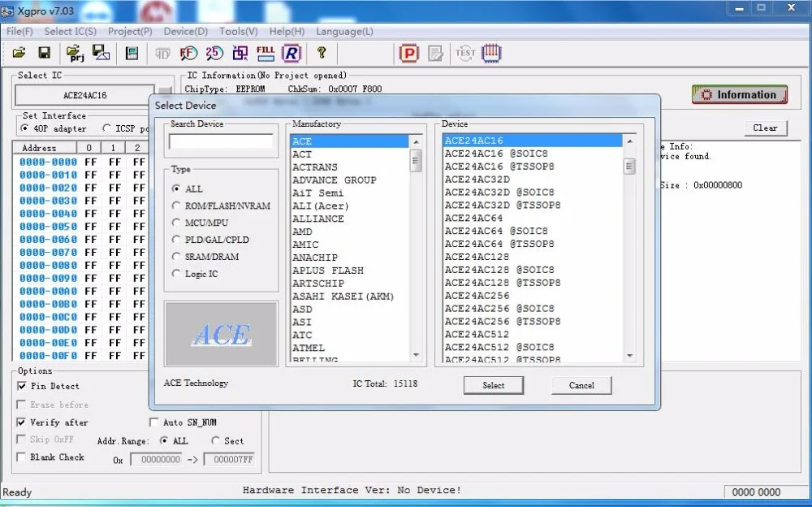Click the Cancel button in dialog
Image resolution: width=812 pixels, height=507 pixels.
[x=581, y=385]
